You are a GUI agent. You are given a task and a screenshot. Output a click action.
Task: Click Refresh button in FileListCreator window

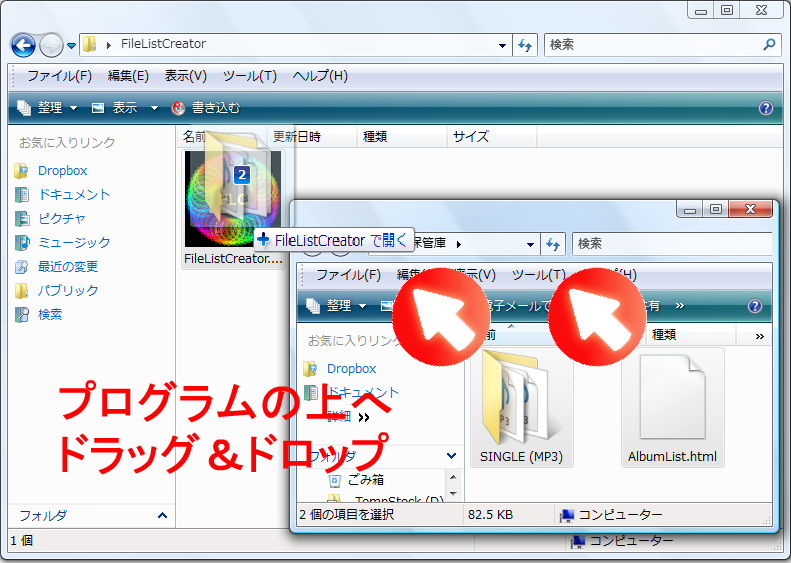(x=525, y=45)
